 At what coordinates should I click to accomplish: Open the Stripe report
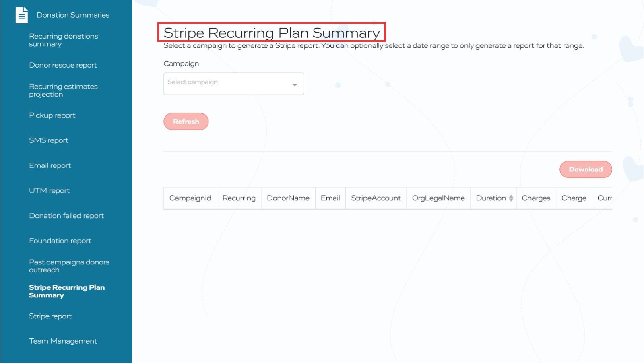pos(50,316)
